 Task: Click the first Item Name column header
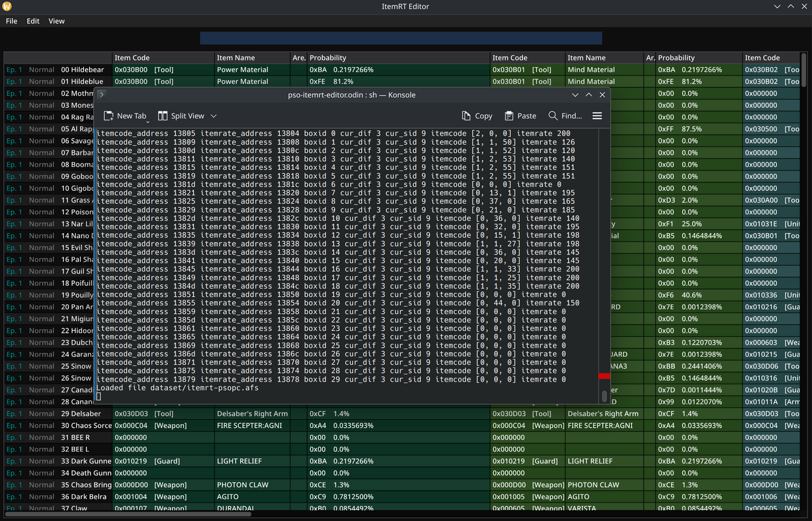[x=252, y=58]
